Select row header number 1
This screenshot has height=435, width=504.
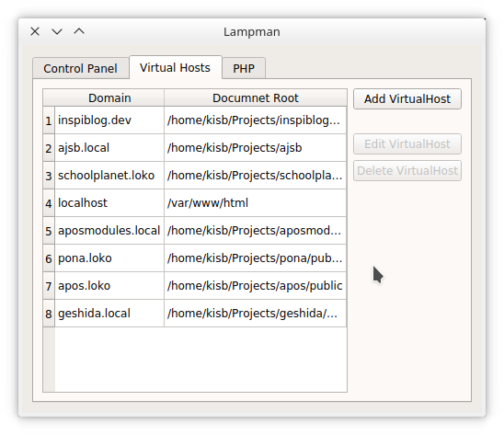point(49,120)
